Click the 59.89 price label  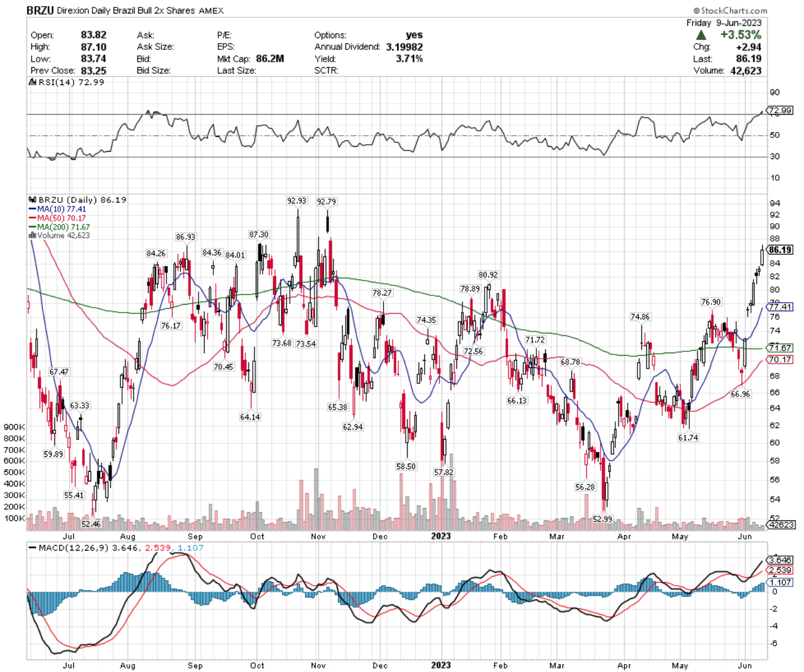[53, 454]
